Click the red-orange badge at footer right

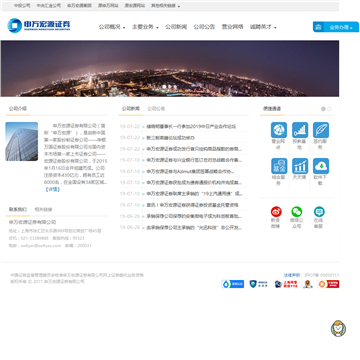328,284
